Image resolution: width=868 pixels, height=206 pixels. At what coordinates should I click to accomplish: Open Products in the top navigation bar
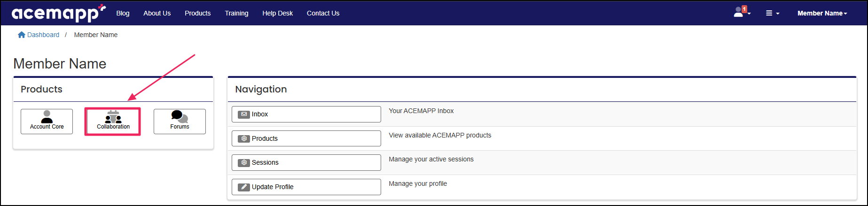click(x=197, y=13)
